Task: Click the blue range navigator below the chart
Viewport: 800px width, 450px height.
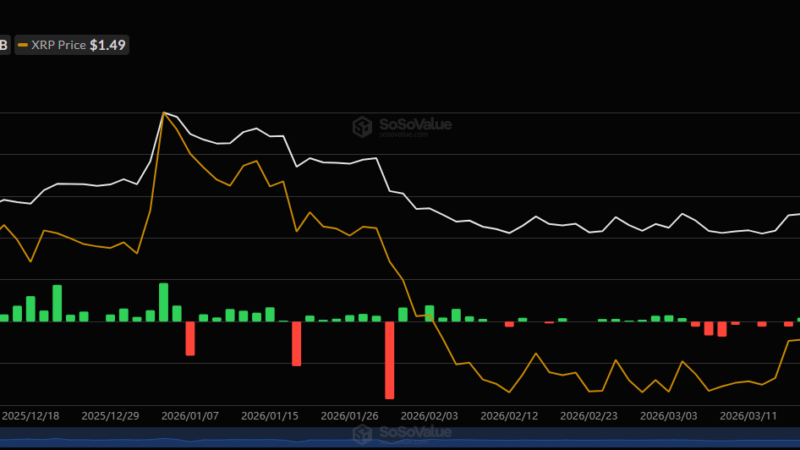Action: (400, 438)
